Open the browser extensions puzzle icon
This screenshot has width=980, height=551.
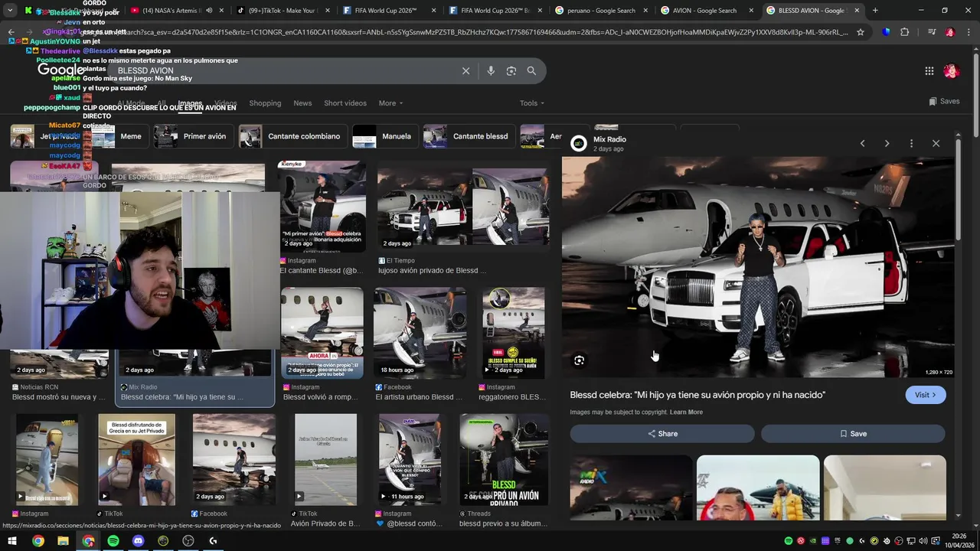905,32
